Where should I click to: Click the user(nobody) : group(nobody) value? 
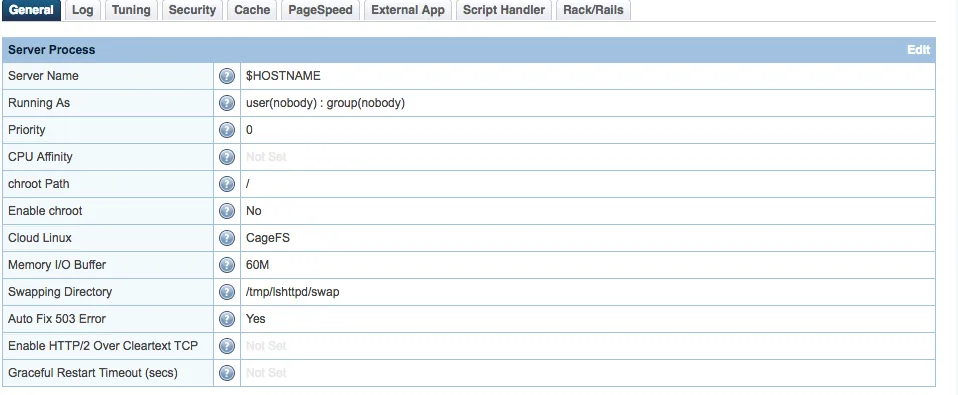click(x=326, y=103)
